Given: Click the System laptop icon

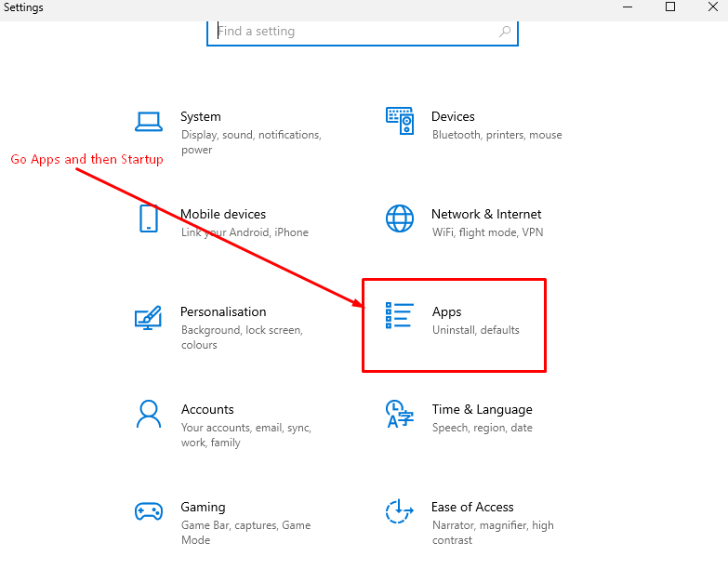Looking at the screenshot, I should pos(149,121).
